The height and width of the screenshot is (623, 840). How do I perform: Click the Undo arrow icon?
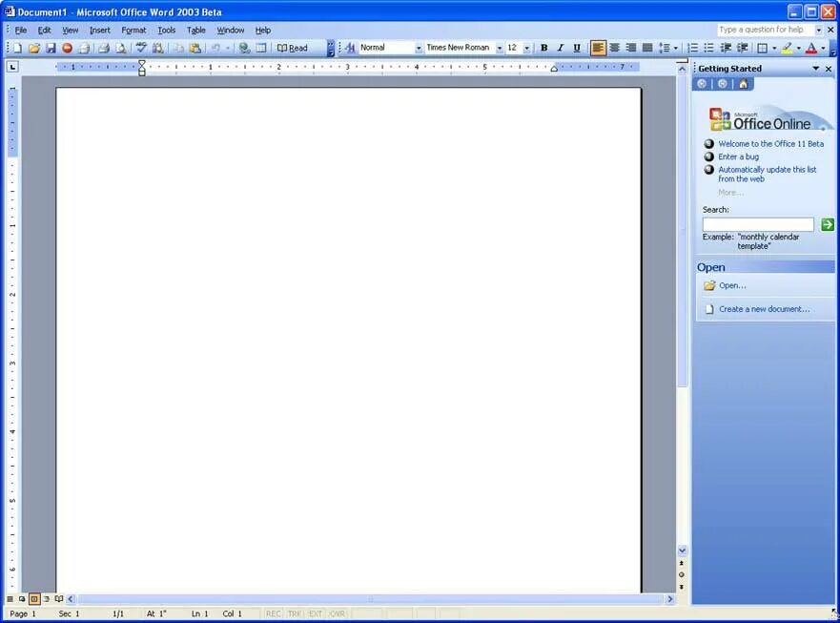pyautogui.click(x=215, y=49)
